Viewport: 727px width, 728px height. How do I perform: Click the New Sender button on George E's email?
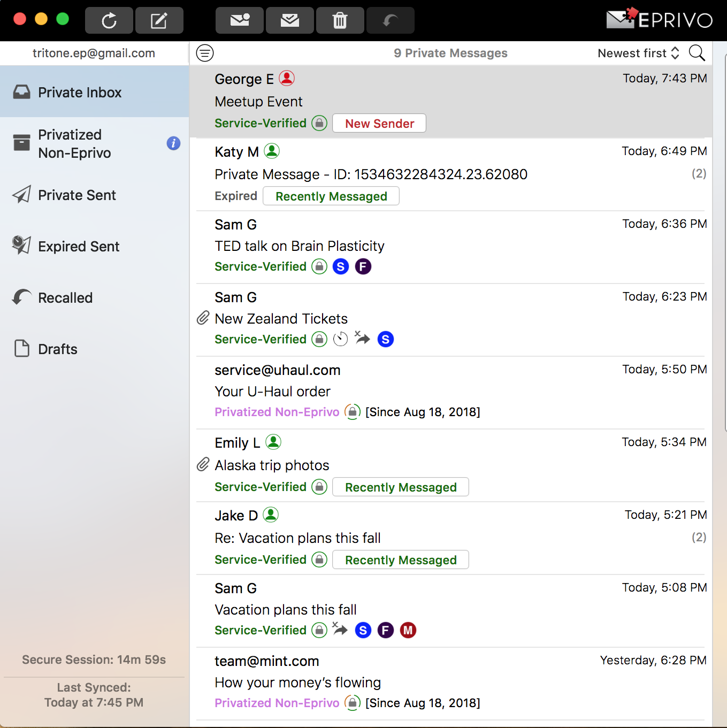click(x=379, y=123)
